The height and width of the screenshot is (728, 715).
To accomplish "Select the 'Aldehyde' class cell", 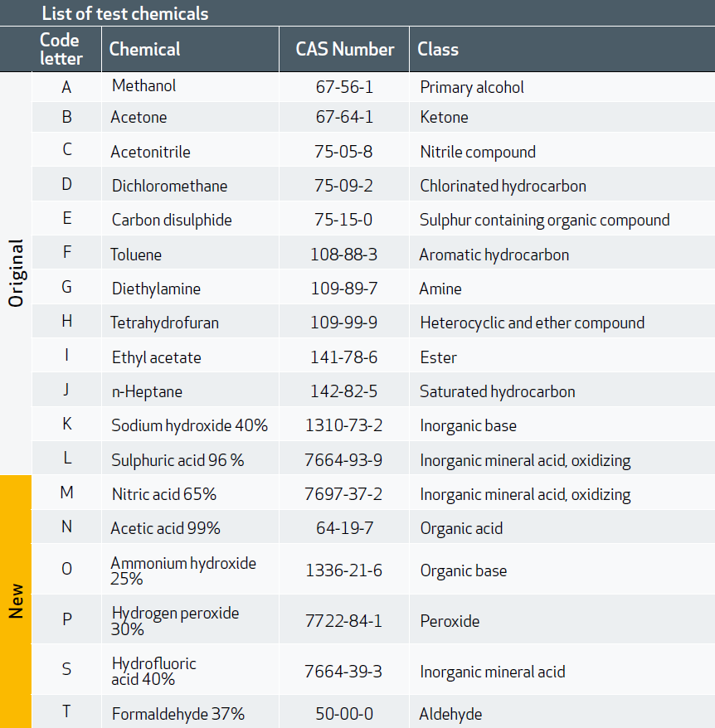I will [450, 714].
